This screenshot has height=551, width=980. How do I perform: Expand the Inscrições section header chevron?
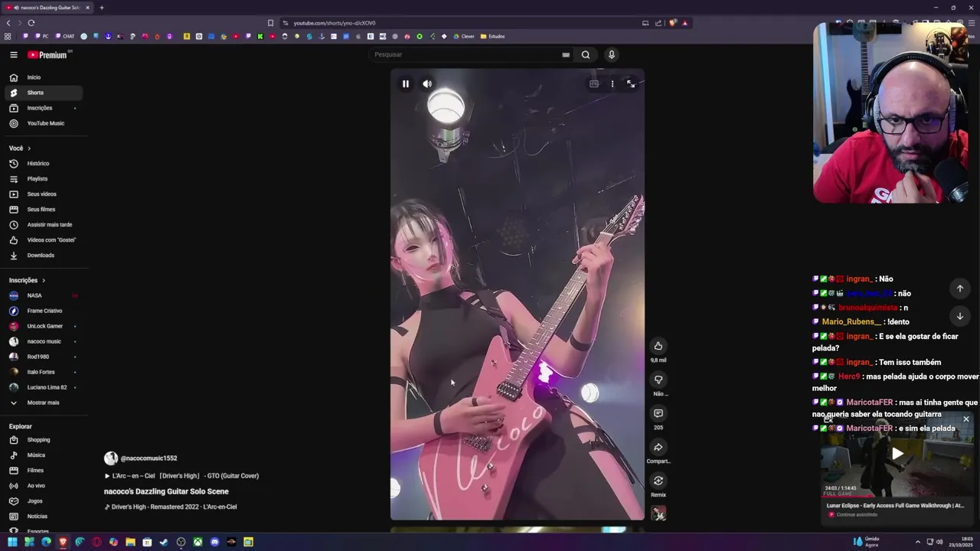point(44,281)
